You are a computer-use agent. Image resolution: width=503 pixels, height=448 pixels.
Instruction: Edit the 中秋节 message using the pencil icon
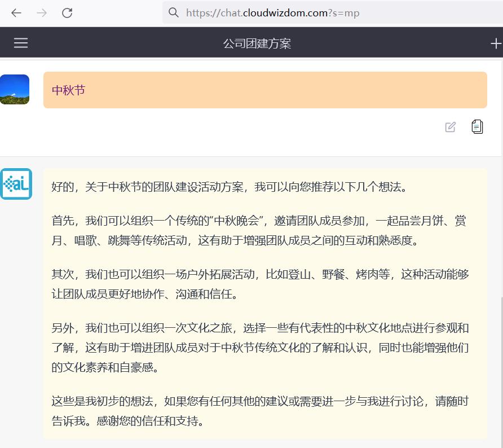(450, 127)
